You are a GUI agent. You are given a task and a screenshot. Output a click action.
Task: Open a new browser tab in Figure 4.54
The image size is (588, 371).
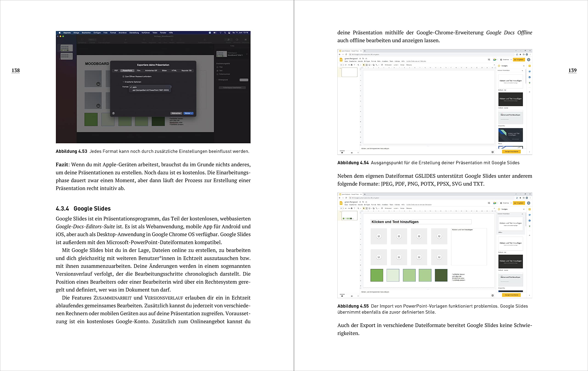(x=365, y=51)
